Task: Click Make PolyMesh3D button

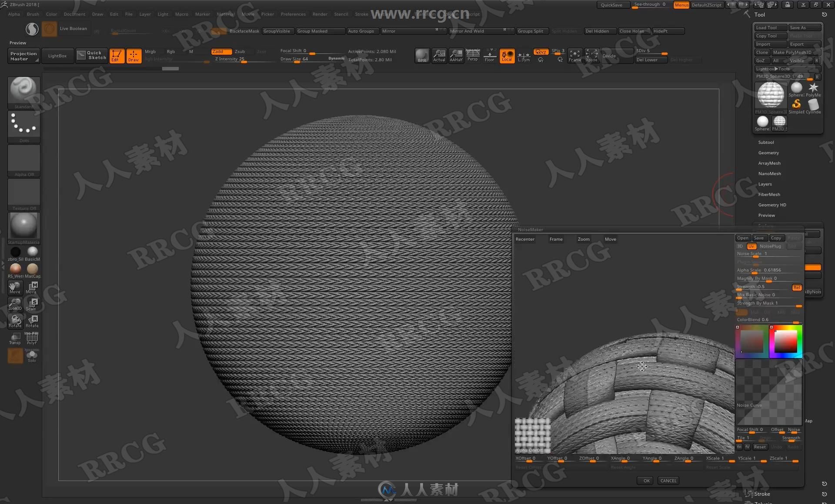Action: (796, 52)
